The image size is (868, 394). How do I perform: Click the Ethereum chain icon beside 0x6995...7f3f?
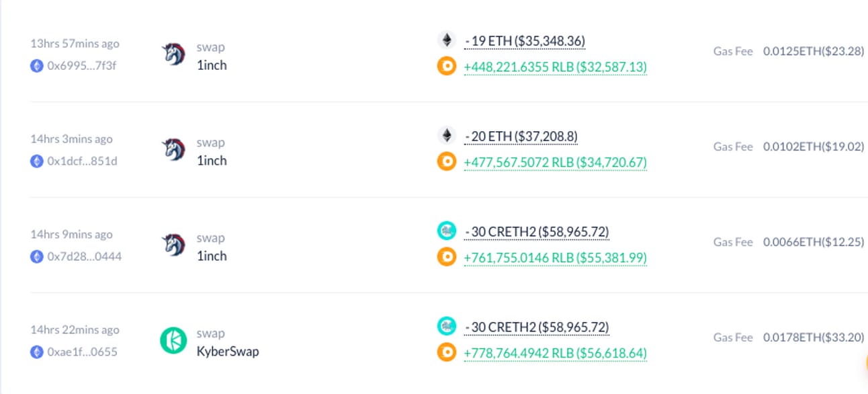click(37, 65)
